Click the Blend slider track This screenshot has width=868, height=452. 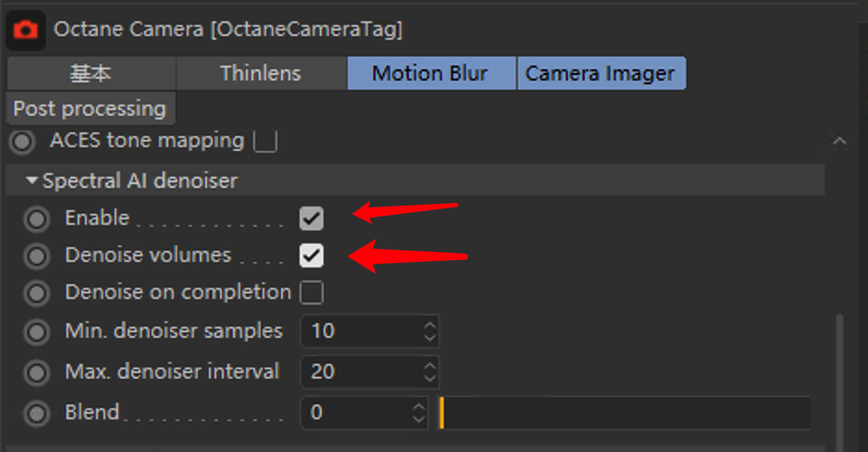tap(625, 413)
